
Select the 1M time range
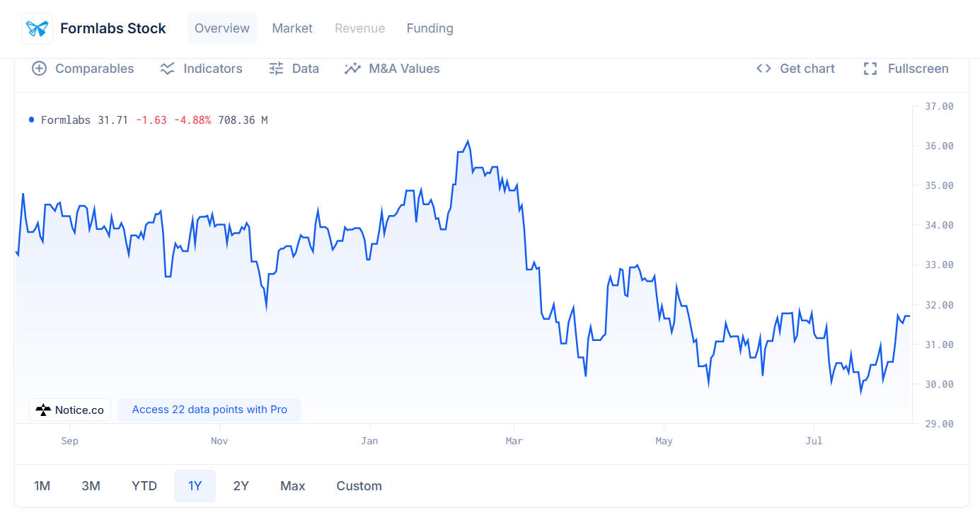click(42, 486)
